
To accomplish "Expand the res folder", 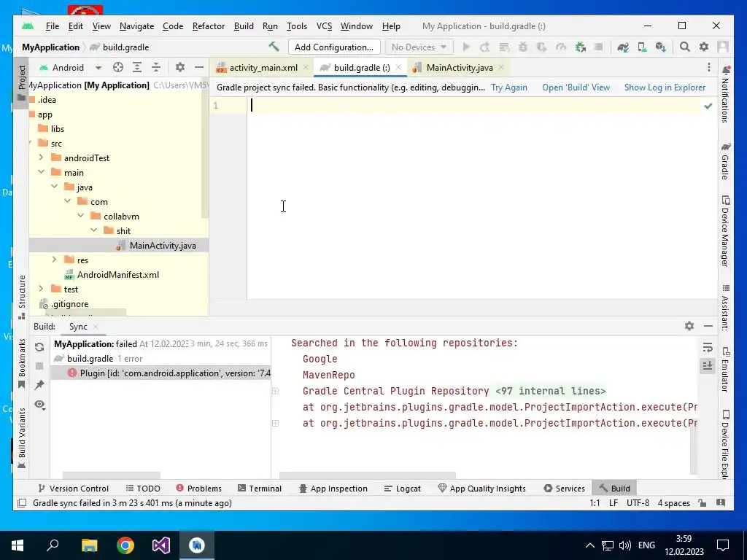I will pos(54,260).
